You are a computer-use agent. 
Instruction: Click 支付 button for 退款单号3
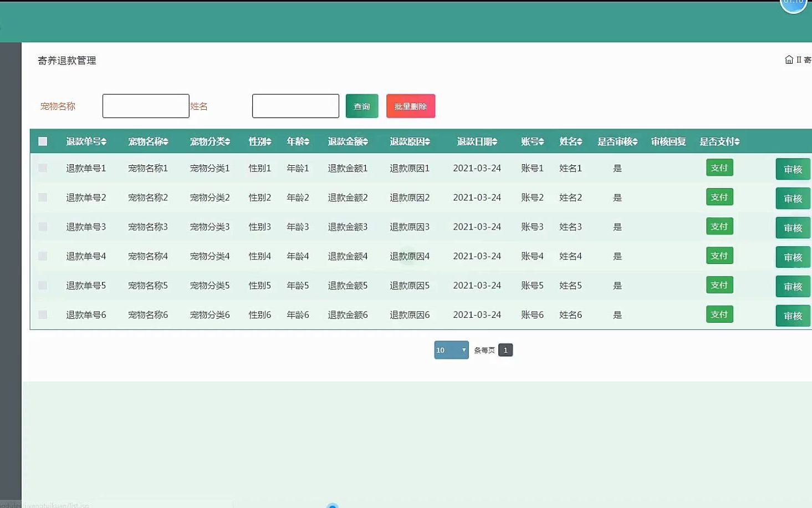point(719,226)
